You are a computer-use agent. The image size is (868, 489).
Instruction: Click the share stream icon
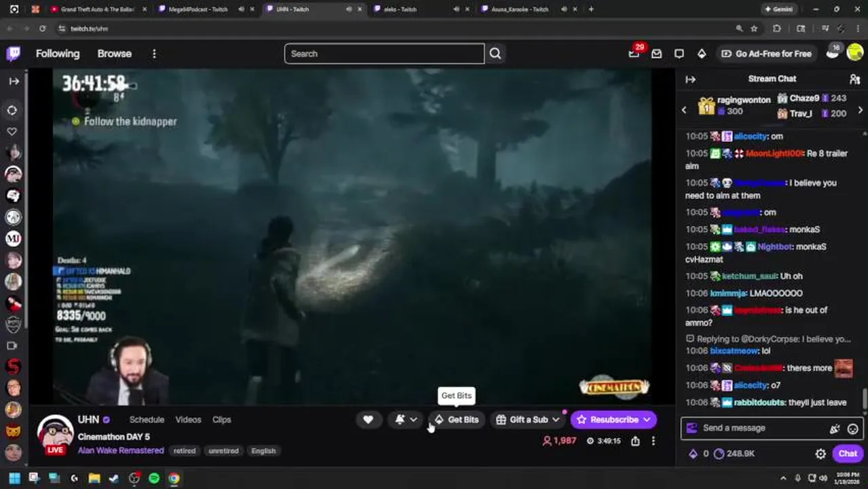tap(635, 441)
